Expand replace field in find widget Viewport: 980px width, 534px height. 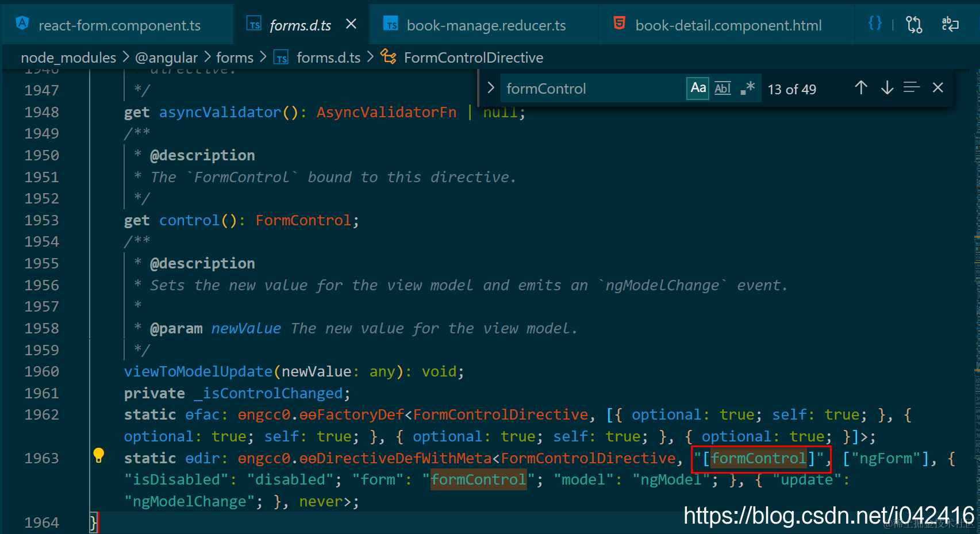(x=490, y=88)
